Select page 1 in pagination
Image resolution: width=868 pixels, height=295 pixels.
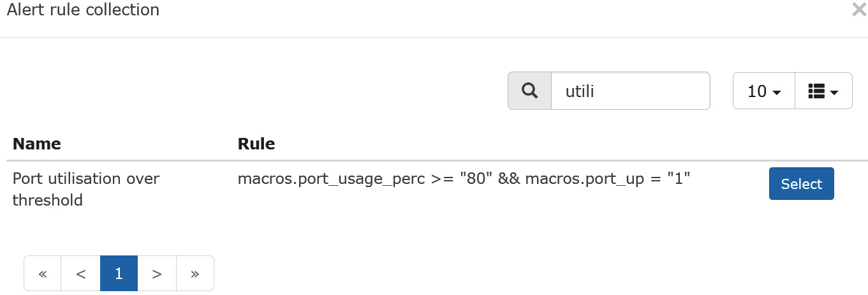pyautogui.click(x=119, y=273)
